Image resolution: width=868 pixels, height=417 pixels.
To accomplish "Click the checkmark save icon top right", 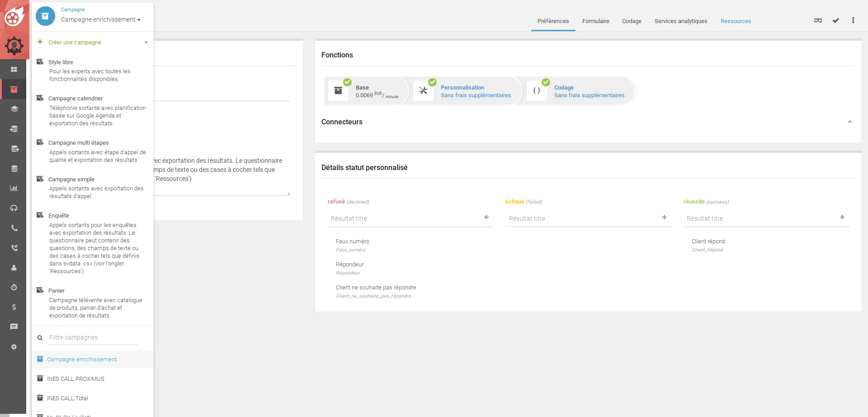I will (835, 20).
